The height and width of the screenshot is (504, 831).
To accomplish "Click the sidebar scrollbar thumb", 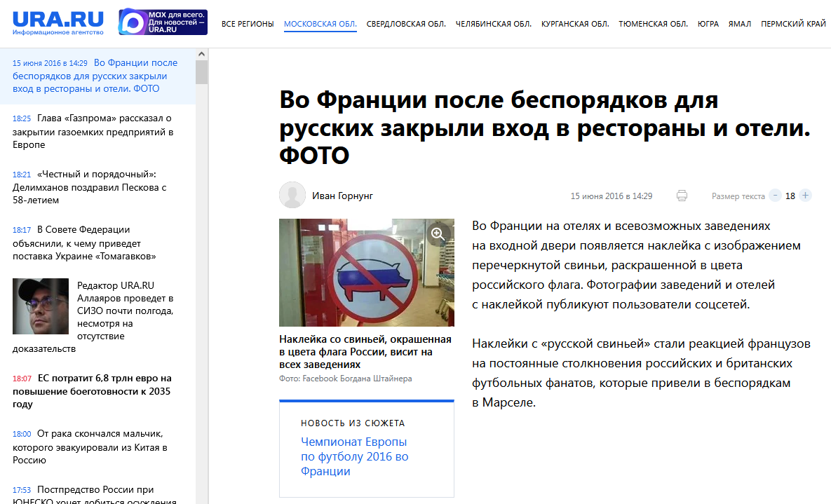I will pos(201,72).
